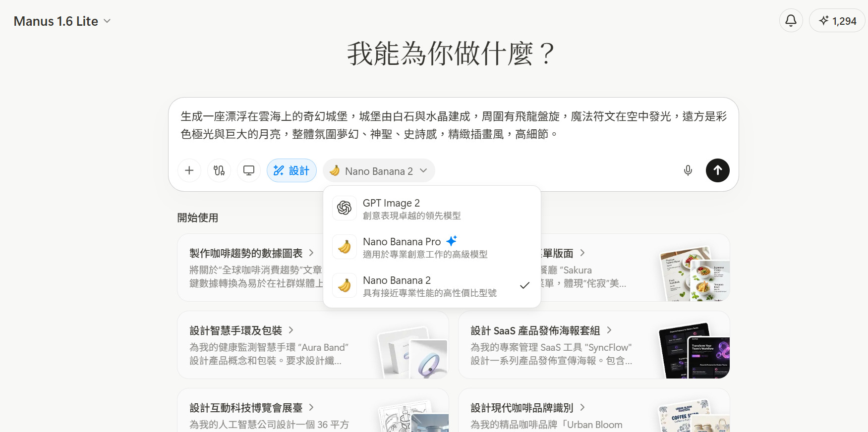Open the 設計互動科技博覽會展臺 suggestion
The image size is (868, 432).
point(313,410)
